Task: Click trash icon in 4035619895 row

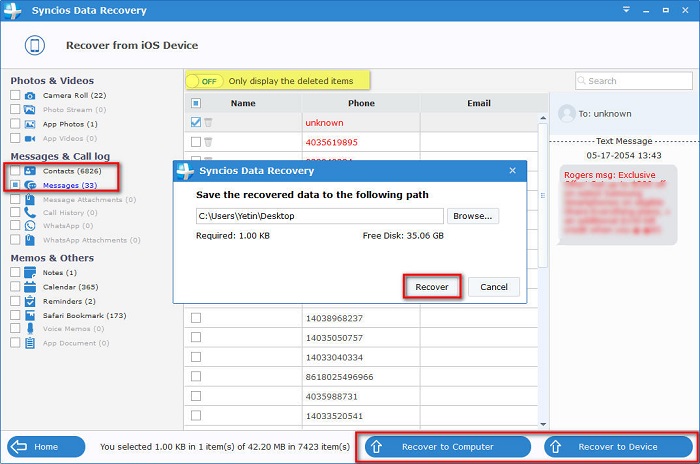Action: pos(208,142)
